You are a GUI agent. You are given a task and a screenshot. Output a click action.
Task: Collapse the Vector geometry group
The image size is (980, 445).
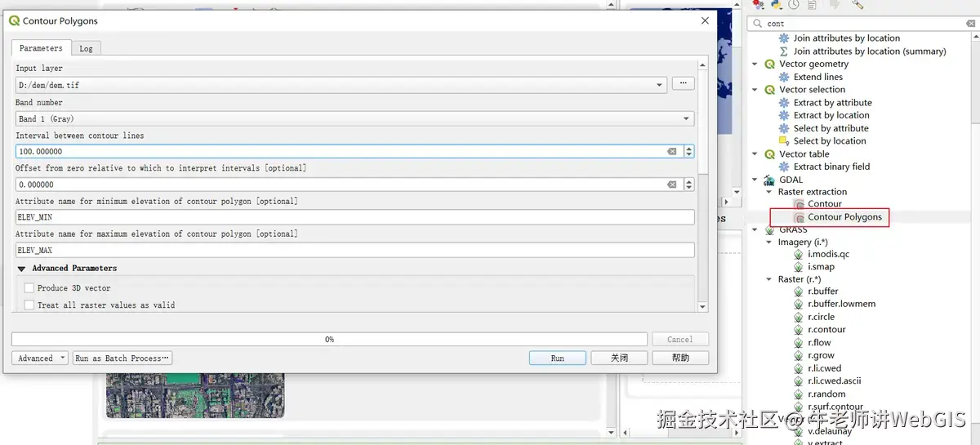(x=755, y=64)
